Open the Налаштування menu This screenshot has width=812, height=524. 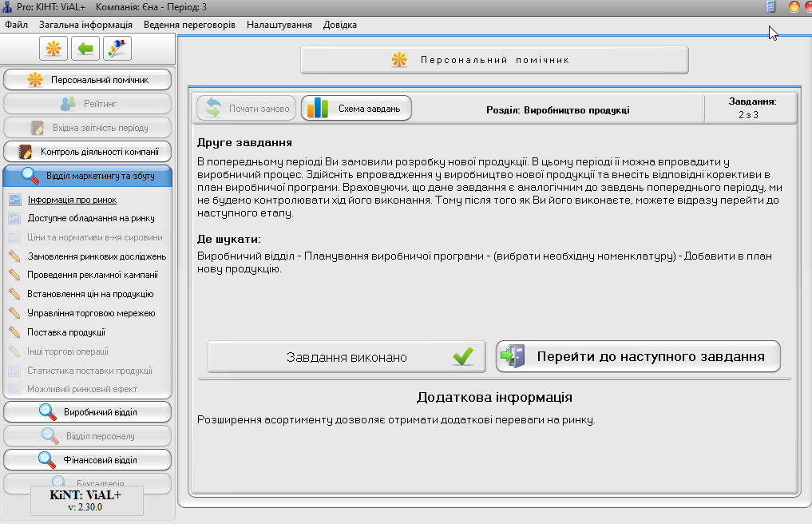279,25
